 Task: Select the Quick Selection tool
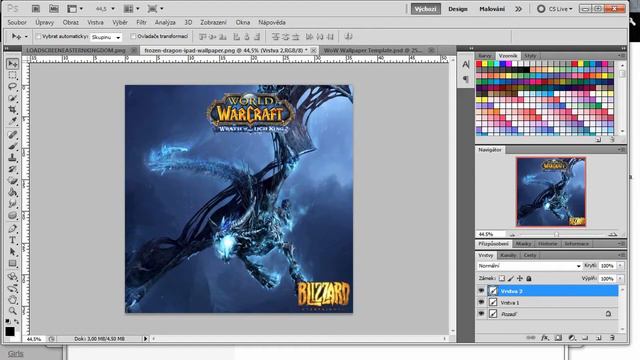[13, 98]
